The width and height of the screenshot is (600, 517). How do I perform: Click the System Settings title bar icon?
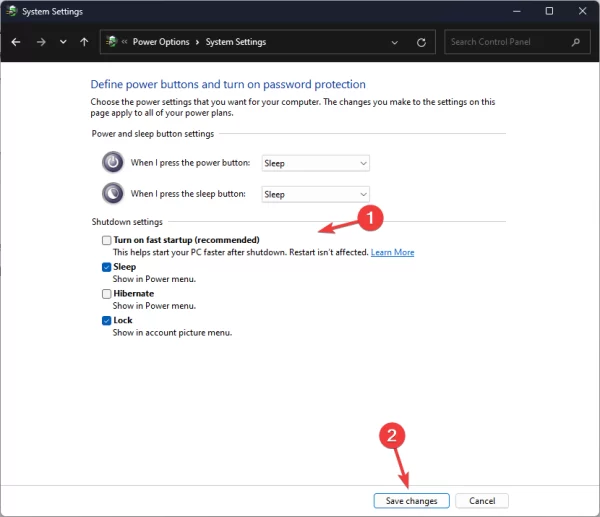click(x=12, y=11)
